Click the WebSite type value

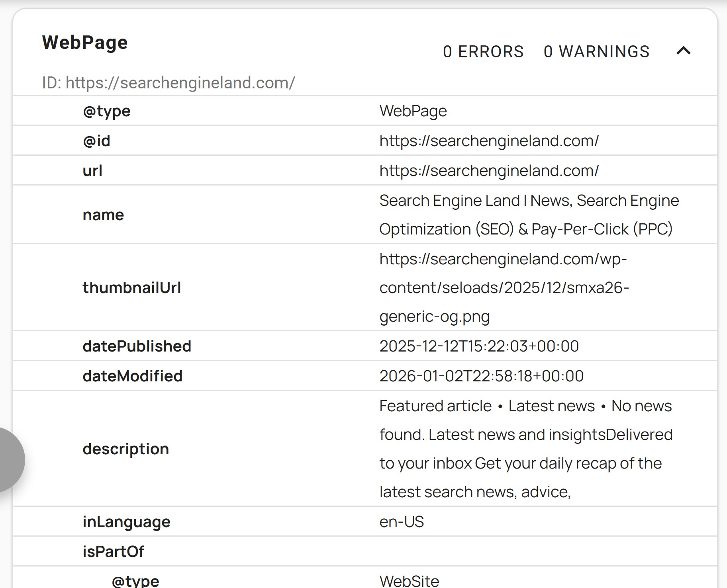(409, 581)
